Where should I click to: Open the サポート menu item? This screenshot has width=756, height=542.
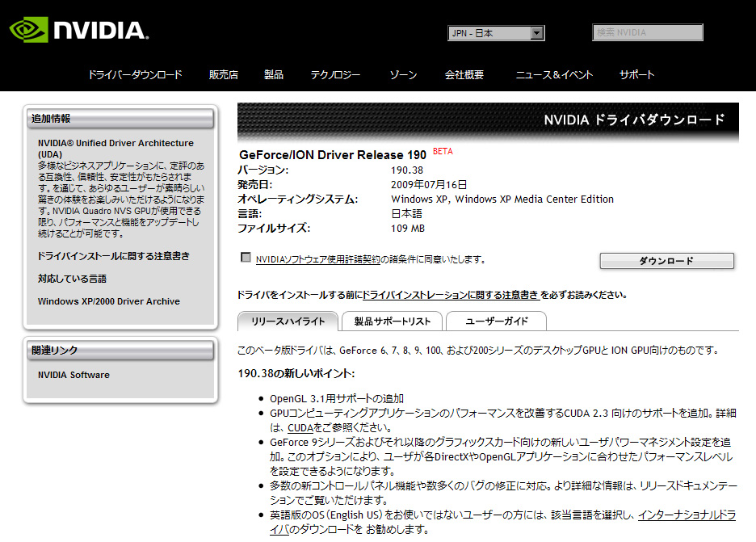(636, 75)
